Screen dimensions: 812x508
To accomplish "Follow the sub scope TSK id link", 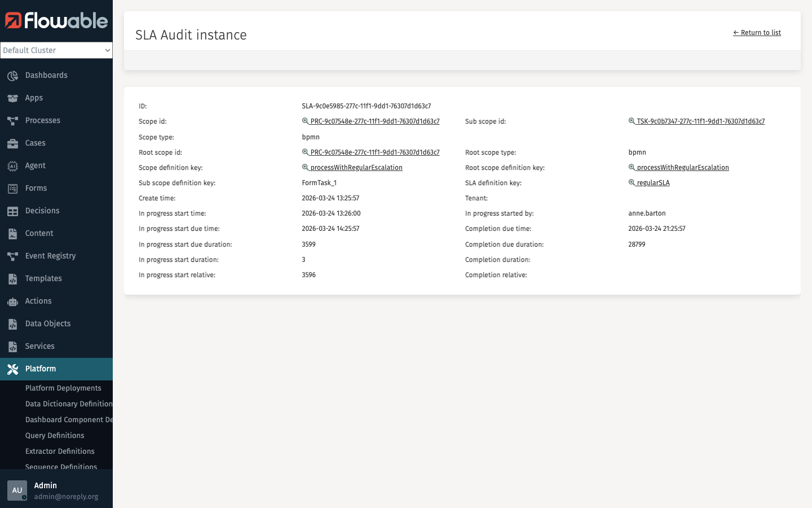I will coord(701,121).
